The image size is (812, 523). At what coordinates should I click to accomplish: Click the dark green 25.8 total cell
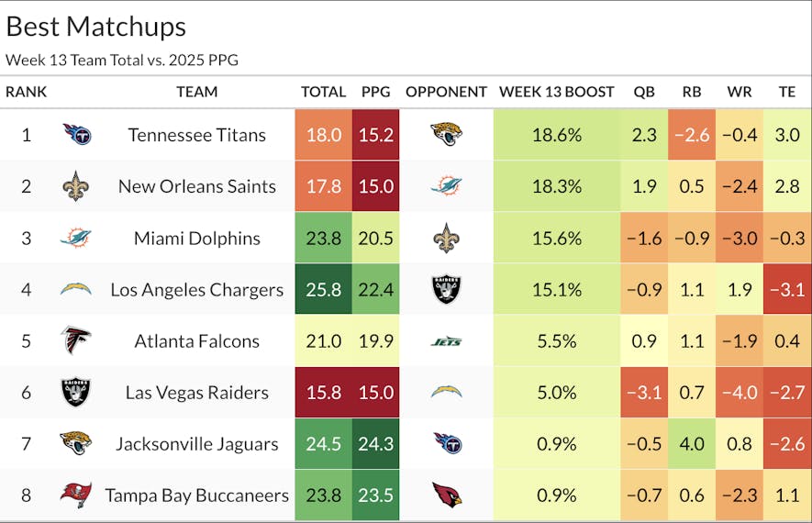[323, 290]
